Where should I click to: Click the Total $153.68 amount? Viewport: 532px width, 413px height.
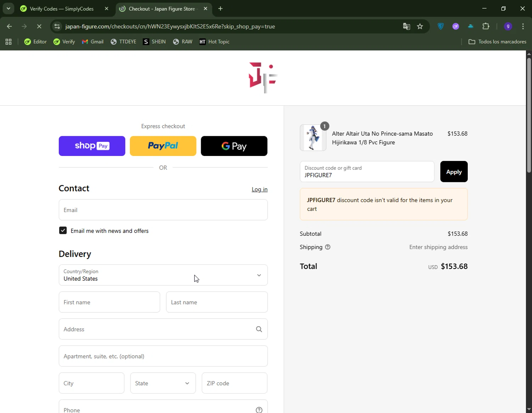[454, 266]
